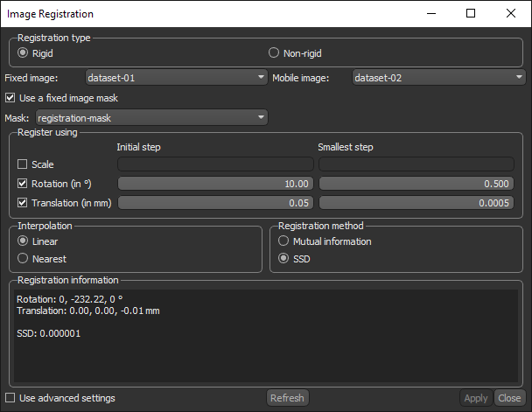Open the Fixed image dropdown
The height and width of the screenshot is (412, 532).
[176, 78]
